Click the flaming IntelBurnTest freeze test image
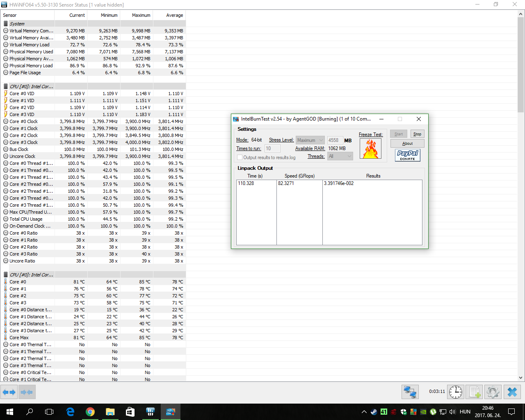525x420 pixels. 370,148
